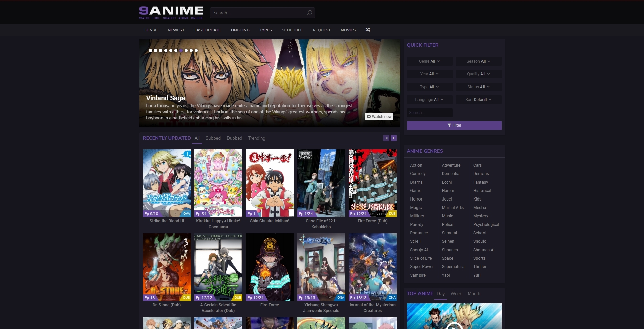Switch to the Trending tab
Screen dimensions: 644x329
point(257,138)
